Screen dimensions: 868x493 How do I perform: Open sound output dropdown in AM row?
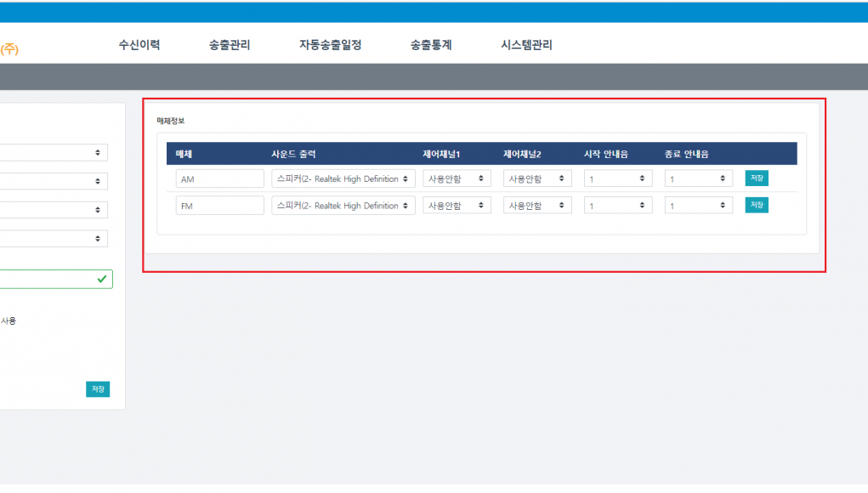pos(343,178)
